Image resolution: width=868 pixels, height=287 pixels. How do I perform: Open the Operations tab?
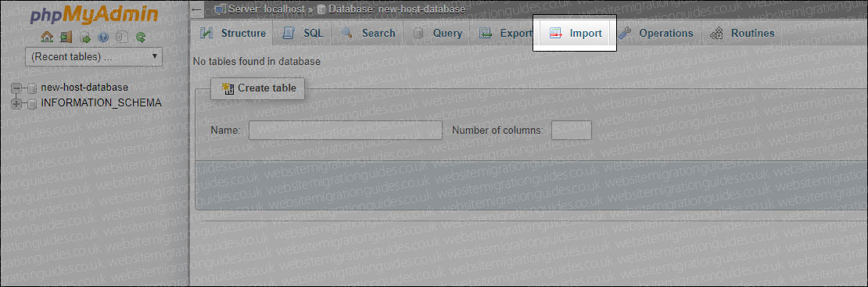pyautogui.click(x=655, y=34)
